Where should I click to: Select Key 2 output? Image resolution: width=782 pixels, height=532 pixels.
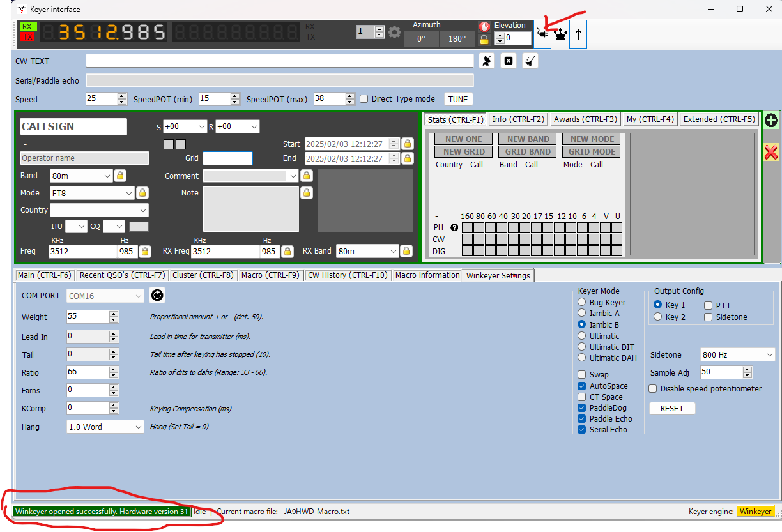[658, 317]
